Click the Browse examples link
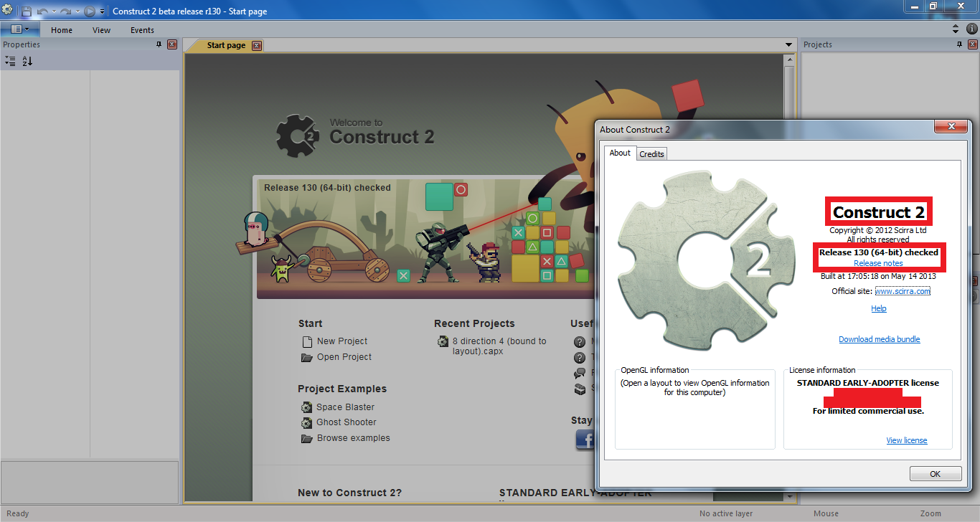This screenshot has width=980, height=522. click(354, 438)
